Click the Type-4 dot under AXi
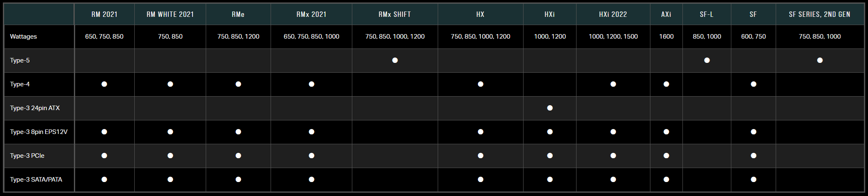The height and width of the screenshot is (196, 868). (666, 84)
